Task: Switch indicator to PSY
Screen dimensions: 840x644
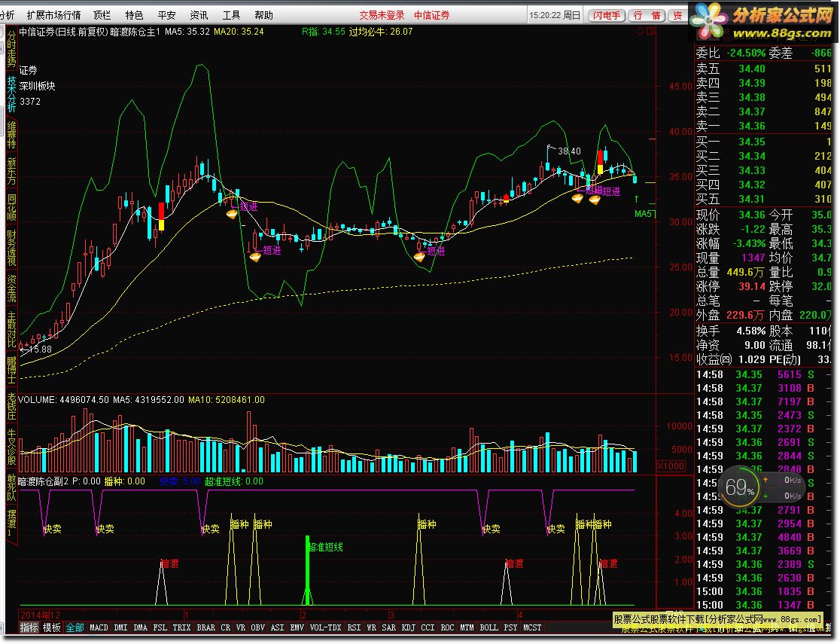Action: pyautogui.click(x=510, y=627)
